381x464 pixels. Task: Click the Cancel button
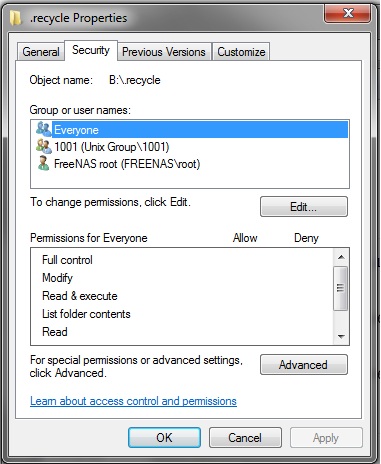(245, 437)
